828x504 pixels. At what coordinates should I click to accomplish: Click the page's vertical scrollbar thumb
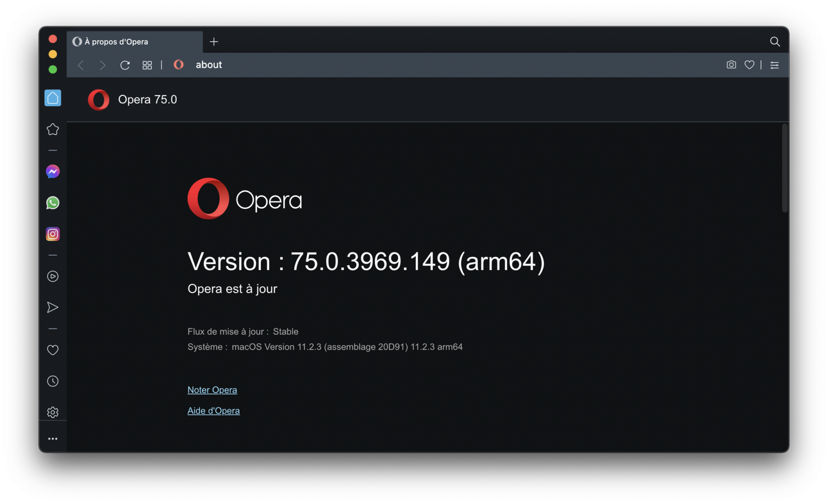pos(785,168)
